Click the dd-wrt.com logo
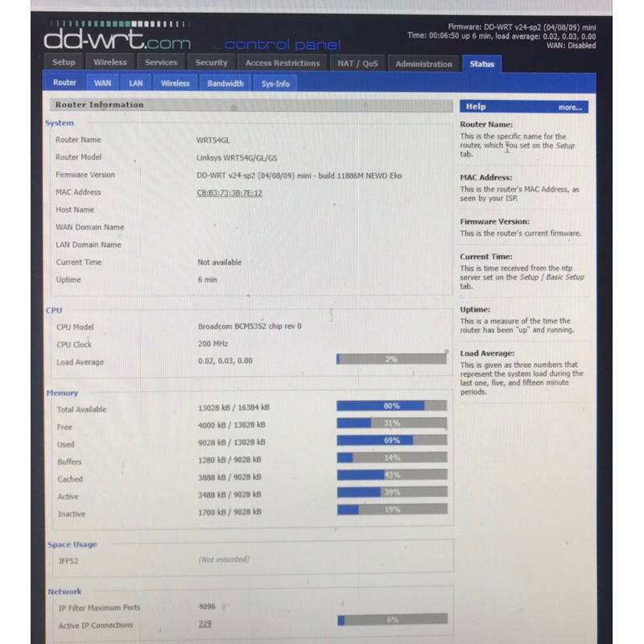The width and height of the screenshot is (644, 644). click(117, 39)
